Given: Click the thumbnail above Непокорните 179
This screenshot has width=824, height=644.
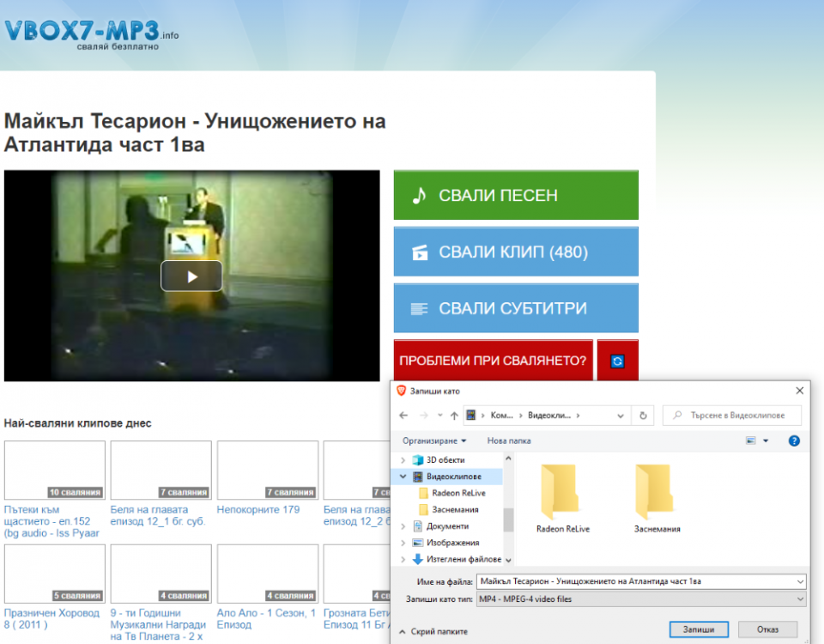Looking at the screenshot, I should pos(268,470).
